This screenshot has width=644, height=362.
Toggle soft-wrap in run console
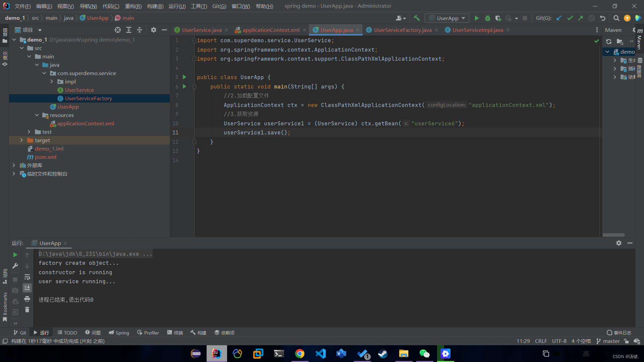coord(27,277)
